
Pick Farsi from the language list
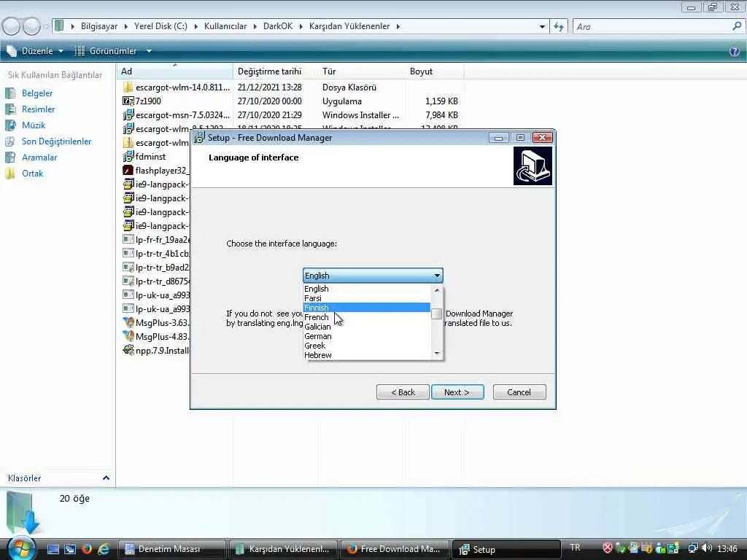[x=366, y=298]
